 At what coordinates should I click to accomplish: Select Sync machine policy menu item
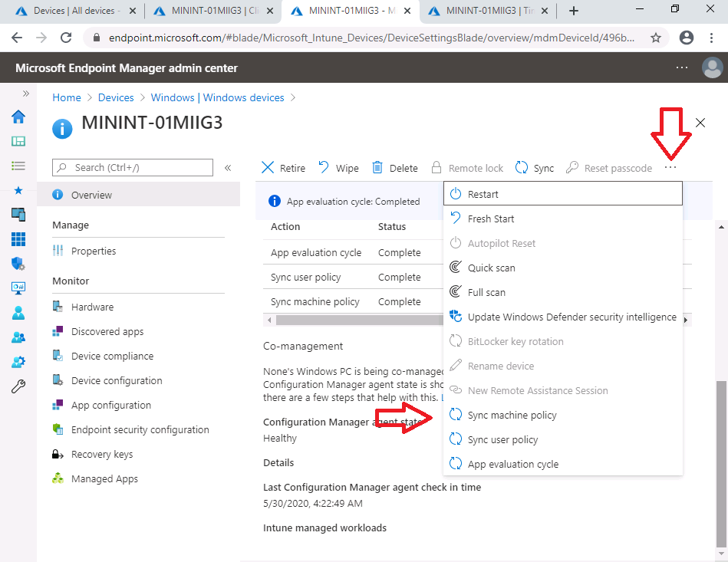pos(563,416)
